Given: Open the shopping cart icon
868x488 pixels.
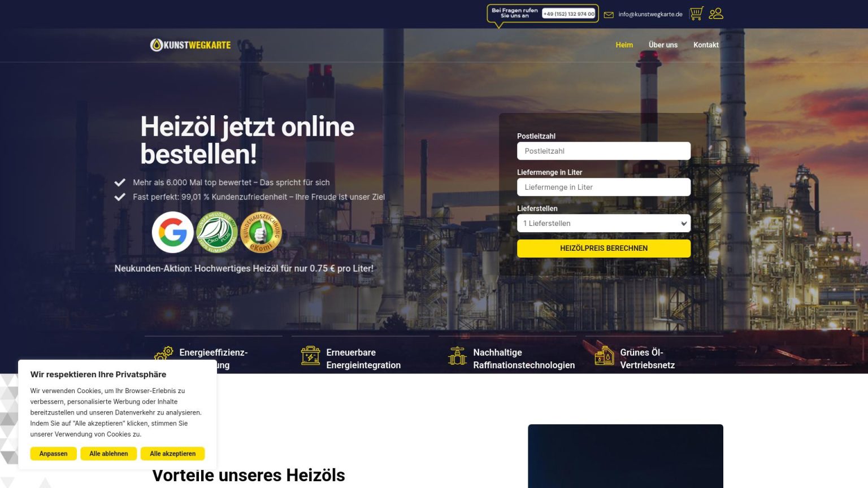Looking at the screenshot, I should click(x=696, y=14).
